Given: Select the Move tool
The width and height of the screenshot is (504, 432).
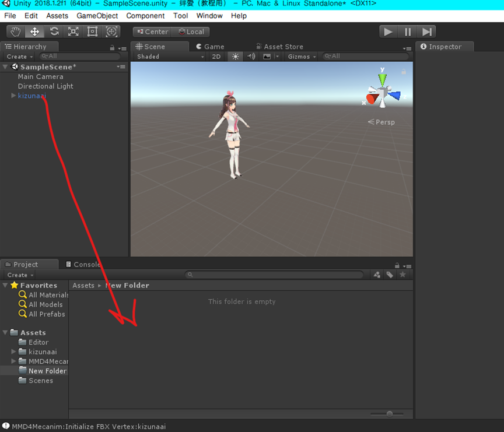Looking at the screenshot, I should click(35, 31).
